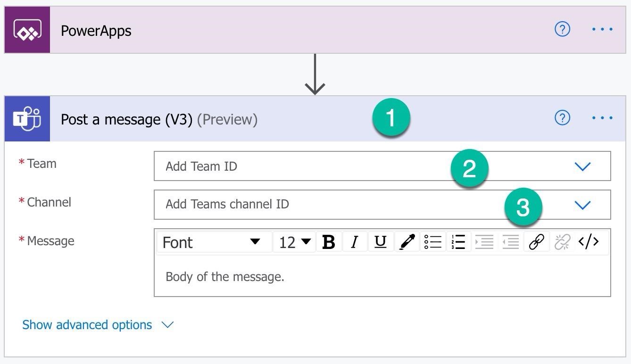Image resolution: width=631 pixels, height=364 pixels.
Task: Expand the Team ID dropdown
Action: click(x=583, y=166)
